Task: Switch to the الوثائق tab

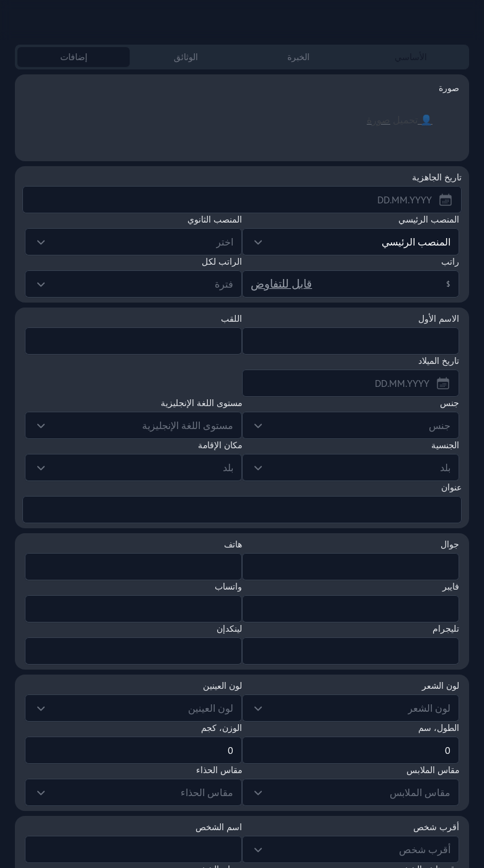Action: pos(186,56)
